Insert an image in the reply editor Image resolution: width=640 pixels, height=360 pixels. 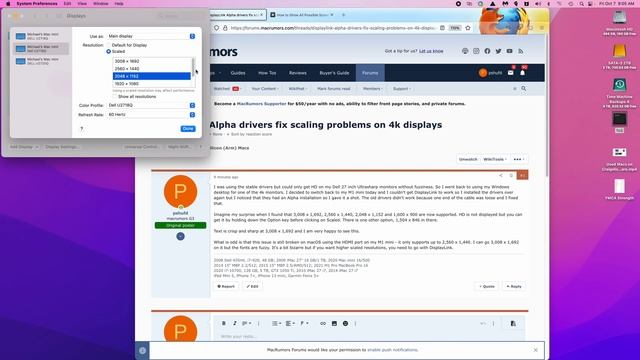click(x=334, y=323)
